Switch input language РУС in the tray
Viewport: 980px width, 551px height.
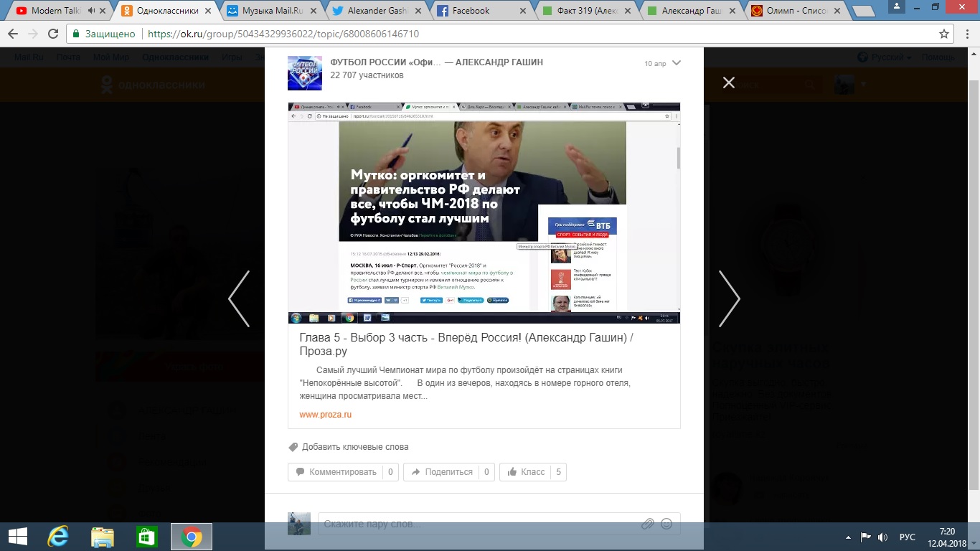tap(907, 537)
